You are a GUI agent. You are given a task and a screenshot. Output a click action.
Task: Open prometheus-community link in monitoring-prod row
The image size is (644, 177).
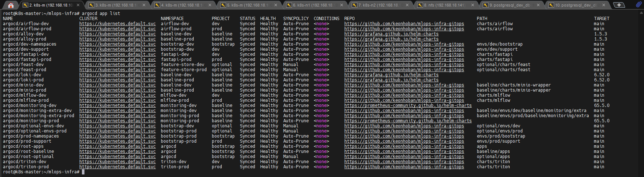(408, 121)
